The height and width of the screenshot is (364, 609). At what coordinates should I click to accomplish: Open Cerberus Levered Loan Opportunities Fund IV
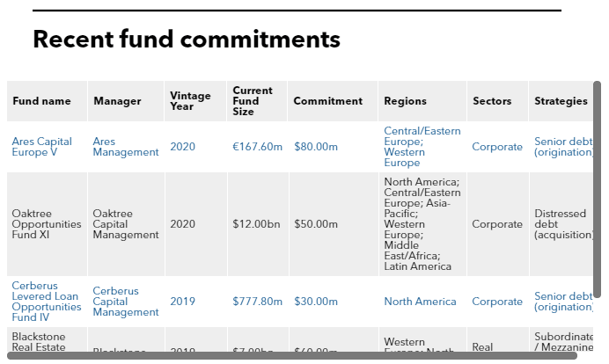pyautogui.click(x=47, y=302)
